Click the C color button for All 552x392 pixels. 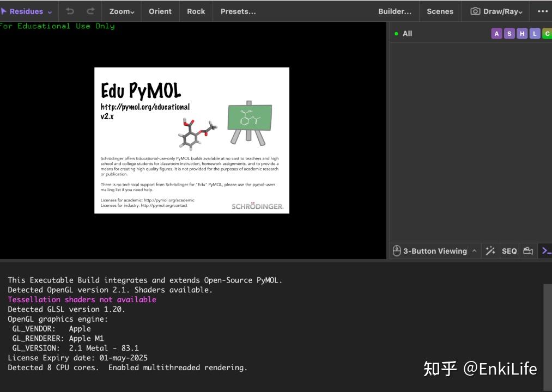click(x=547, y=33)
